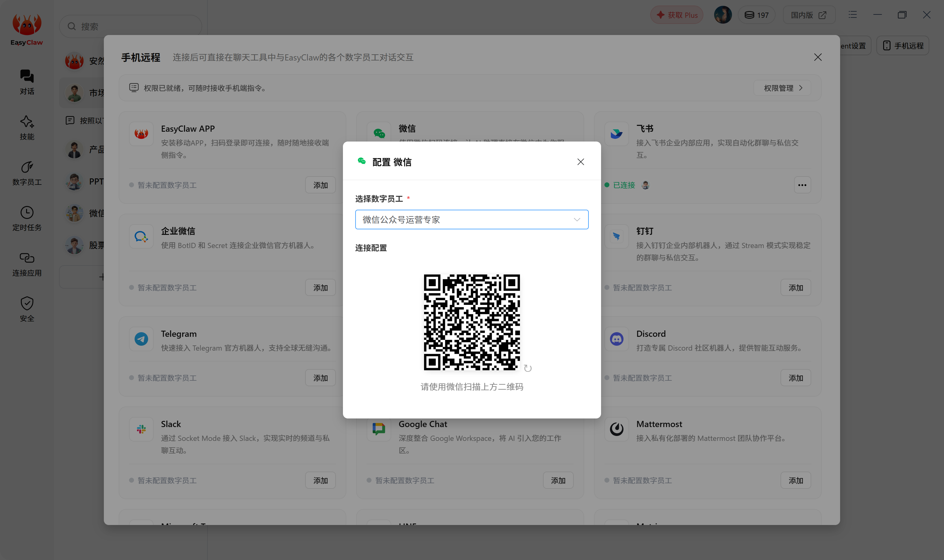
Task: Open the hamburger menu in title bar
Action: point(853,15)
